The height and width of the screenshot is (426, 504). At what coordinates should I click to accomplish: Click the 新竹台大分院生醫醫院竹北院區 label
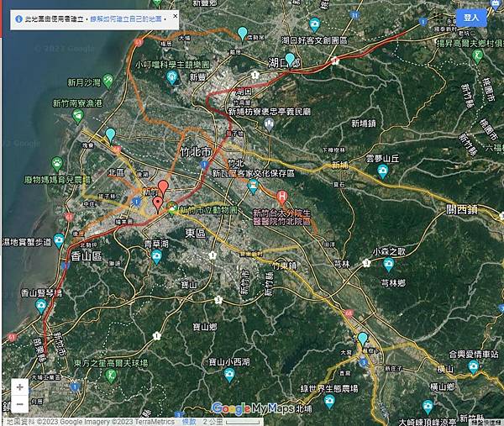[x=282, y=218]
